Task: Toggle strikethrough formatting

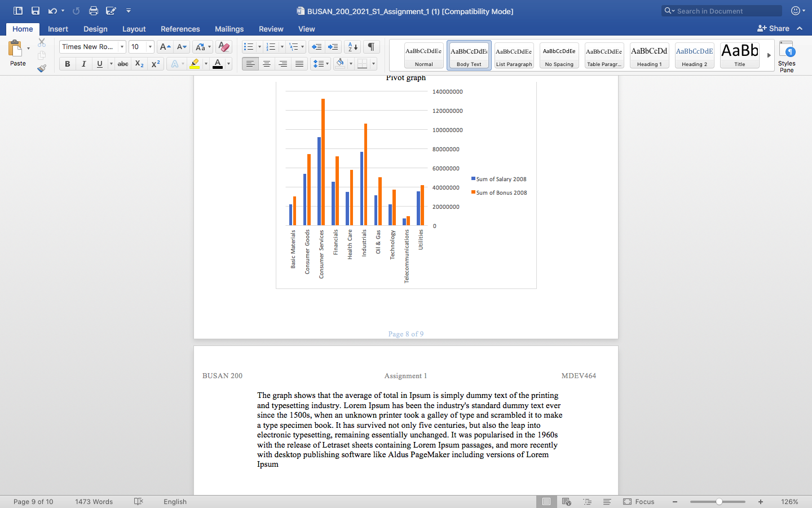Action: click(123, 64)
